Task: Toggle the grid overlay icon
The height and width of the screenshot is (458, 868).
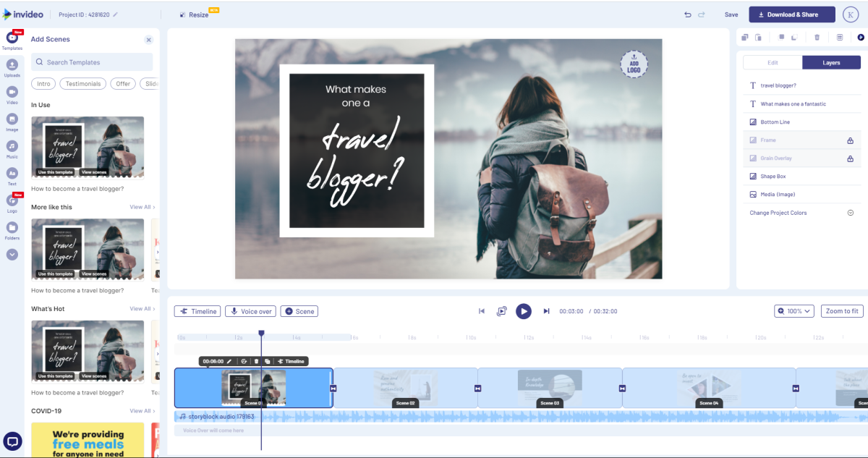Action: coord(840,37)
